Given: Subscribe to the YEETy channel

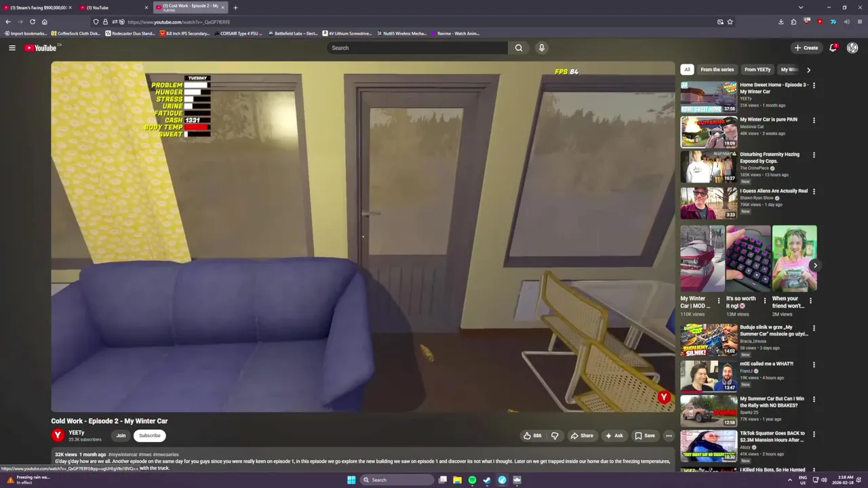Looking at the screenshot, I should [x=150, y=436].
